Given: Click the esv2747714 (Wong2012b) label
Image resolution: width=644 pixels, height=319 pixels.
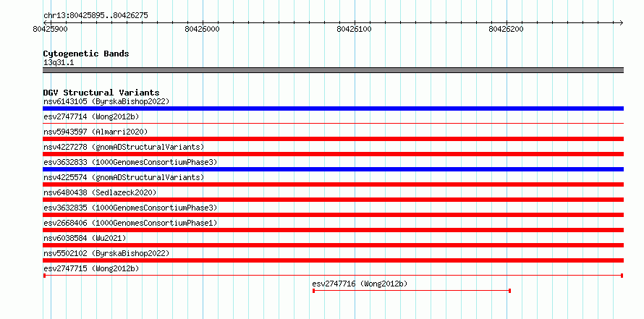Looking at the screenshot, I should point(91,116).
